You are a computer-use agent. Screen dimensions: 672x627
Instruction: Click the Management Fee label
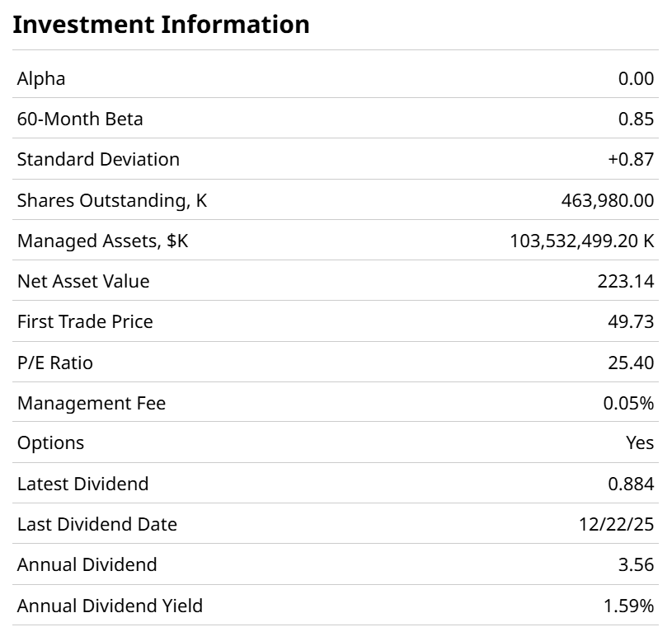pyautogui.click(x=92, y=403)
